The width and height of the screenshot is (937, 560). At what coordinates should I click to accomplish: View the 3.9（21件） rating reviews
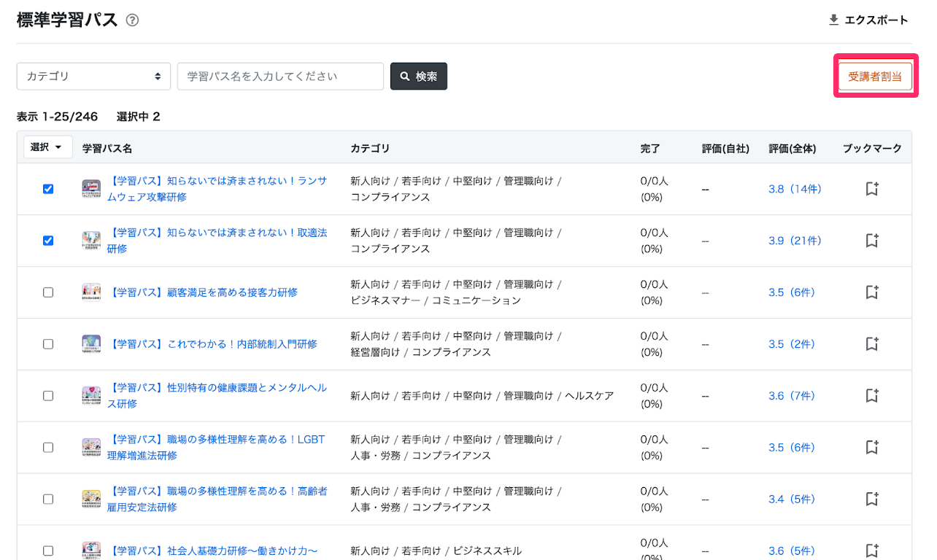pyautogui.click(x=795, y=241)
